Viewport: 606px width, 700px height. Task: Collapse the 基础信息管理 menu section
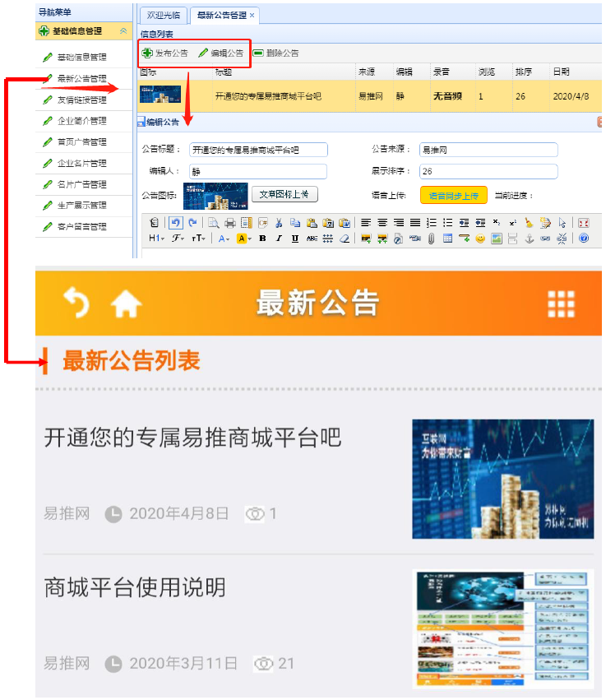click(x=123, y=31)
